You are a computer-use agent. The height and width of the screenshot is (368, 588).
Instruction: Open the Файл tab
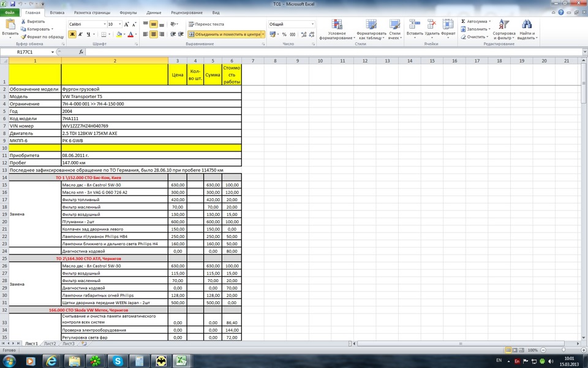10,12
